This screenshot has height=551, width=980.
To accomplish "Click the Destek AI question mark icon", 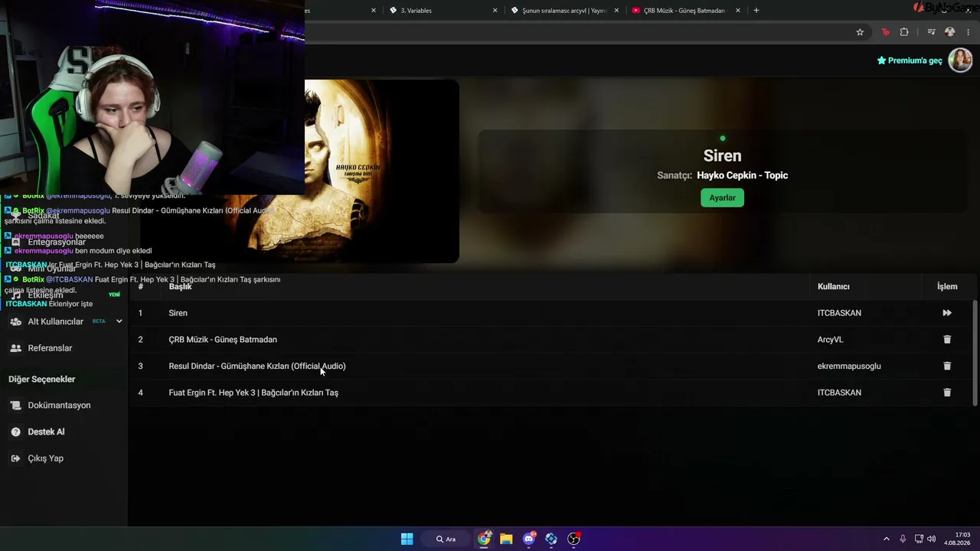I will pos(15,432).
